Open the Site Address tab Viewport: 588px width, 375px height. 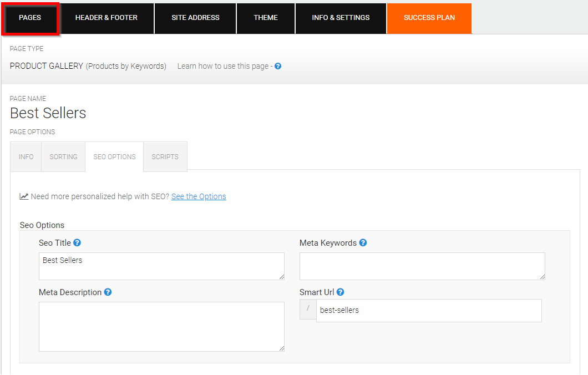coord(195,18)
